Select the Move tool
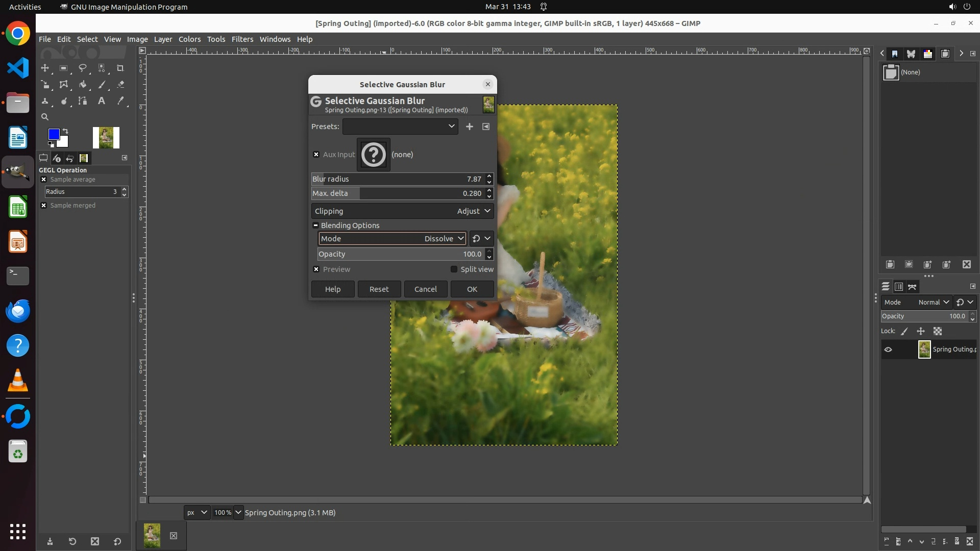This screenshot has width=980, height=551. [x=45, y=68]
